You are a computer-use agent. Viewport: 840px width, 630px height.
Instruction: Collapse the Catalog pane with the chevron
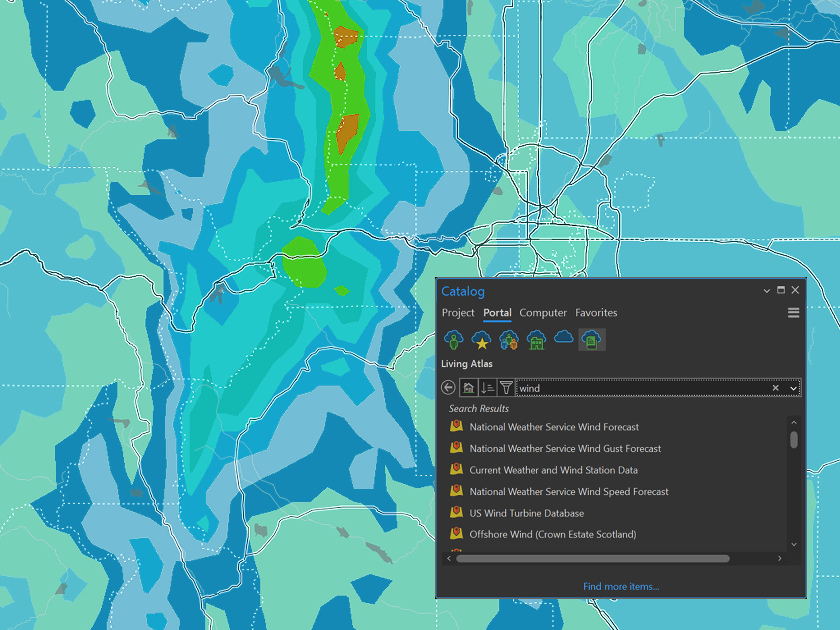coord(766,290)
